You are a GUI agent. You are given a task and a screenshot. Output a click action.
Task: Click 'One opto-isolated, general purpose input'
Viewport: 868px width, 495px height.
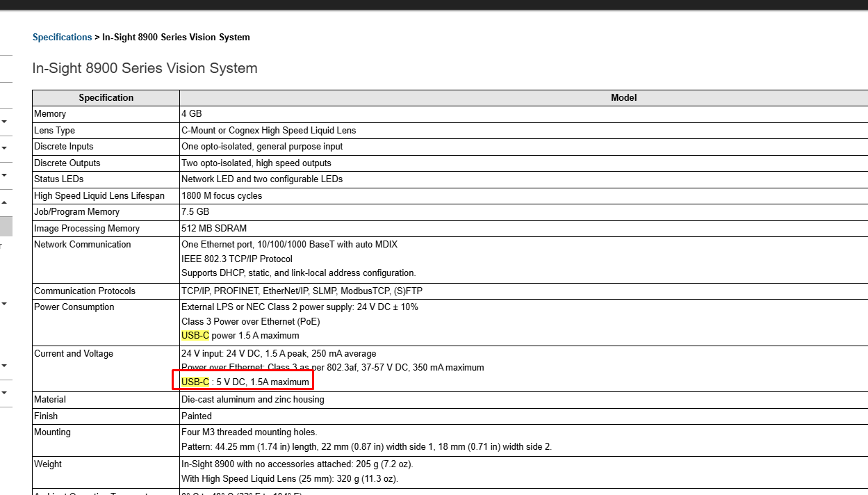click(x=262, y=147)
